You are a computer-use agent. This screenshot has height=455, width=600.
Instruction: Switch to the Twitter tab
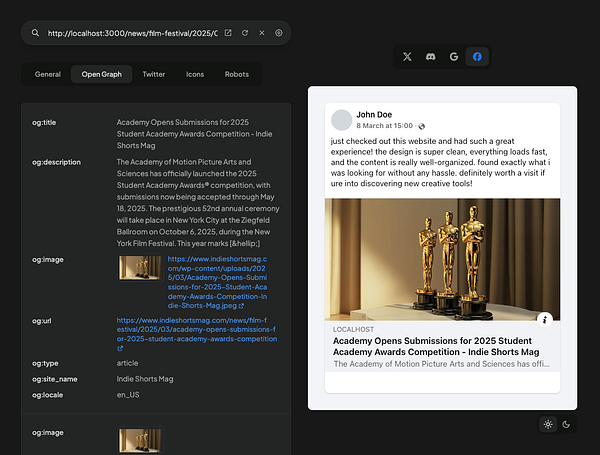[x=154, y=74]
